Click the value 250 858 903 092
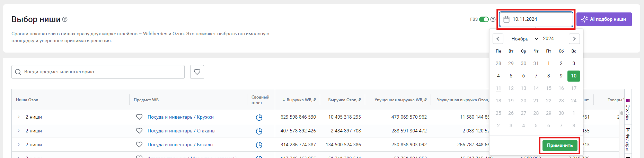Viewport: 644px width, 158px height. coord(409,145)
